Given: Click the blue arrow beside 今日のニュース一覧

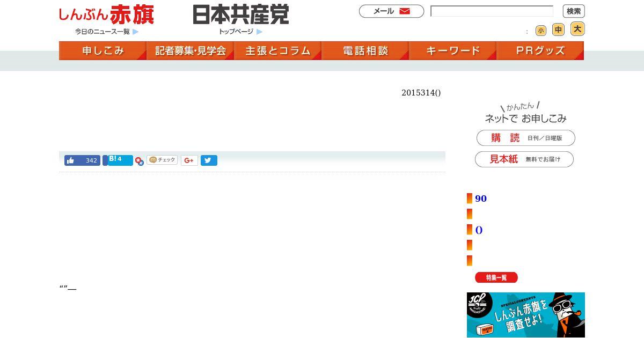Looking at the screenshot, I should [136, 32].
